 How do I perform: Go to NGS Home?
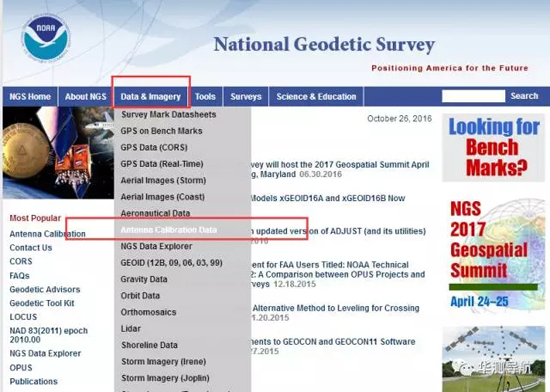click(x=30, y=96)
